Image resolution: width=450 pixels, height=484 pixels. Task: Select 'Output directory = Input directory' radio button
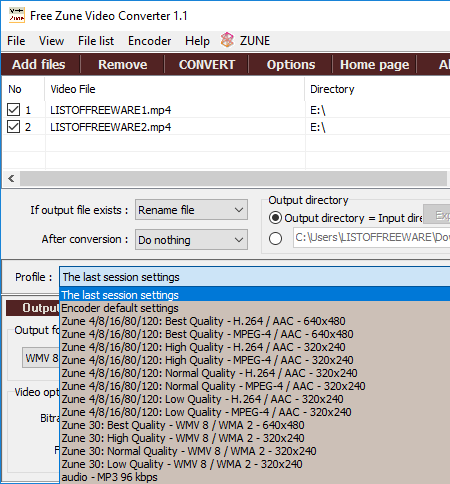(275, 218)
